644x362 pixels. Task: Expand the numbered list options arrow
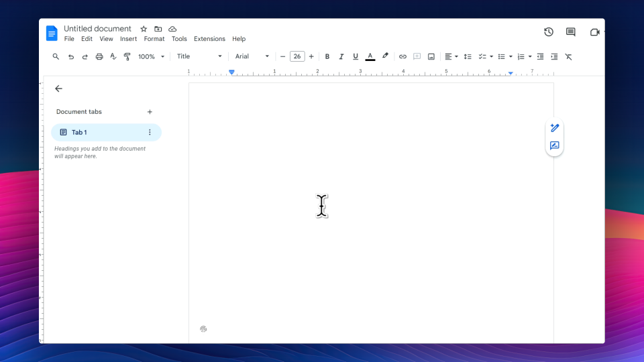[x=530, y=56]
